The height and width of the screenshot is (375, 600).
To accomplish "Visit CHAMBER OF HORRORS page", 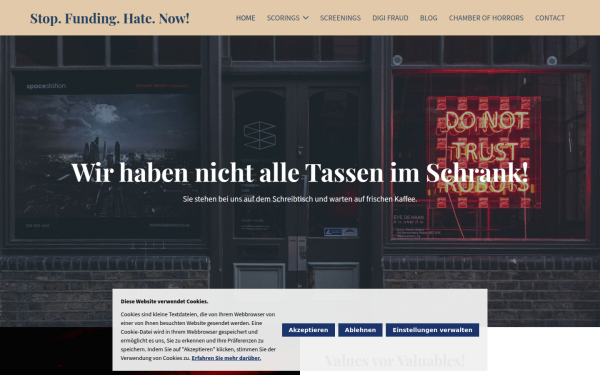I will [486, 18].
